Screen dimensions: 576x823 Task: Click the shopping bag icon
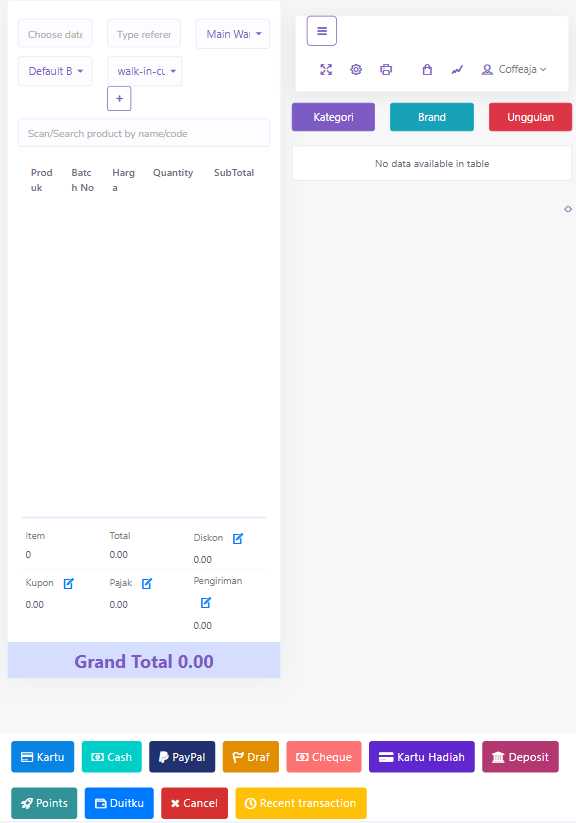coord(427,69)
